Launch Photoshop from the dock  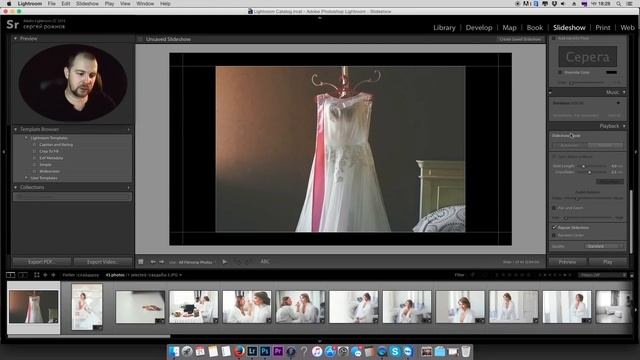tap(265, 351)
